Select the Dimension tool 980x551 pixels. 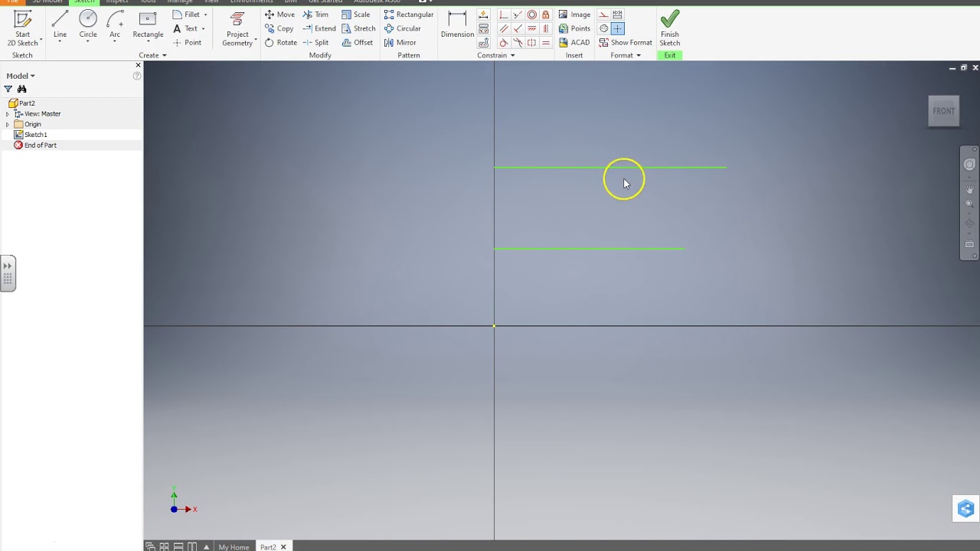(457, 24)
